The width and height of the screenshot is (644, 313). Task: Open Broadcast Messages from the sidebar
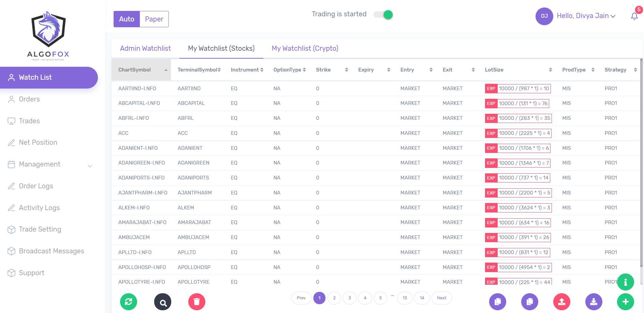point(52,251)
